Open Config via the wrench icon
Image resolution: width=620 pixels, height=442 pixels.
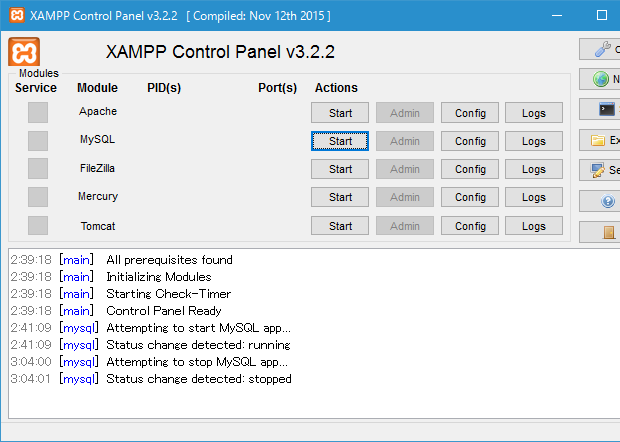(602, 49)
